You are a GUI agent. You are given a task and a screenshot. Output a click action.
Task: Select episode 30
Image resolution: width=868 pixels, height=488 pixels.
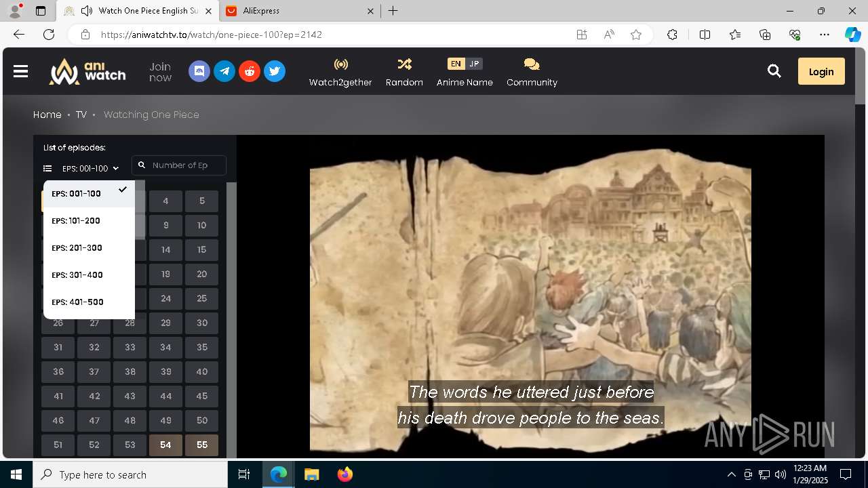[201, 323]
